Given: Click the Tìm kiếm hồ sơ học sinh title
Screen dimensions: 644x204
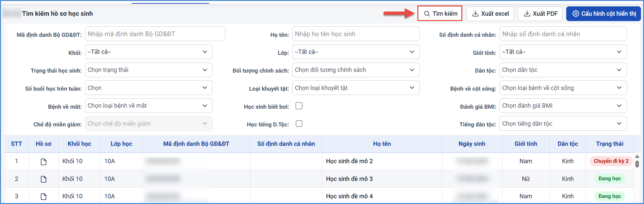Looking at the screenshot, I should coord(57,14).
